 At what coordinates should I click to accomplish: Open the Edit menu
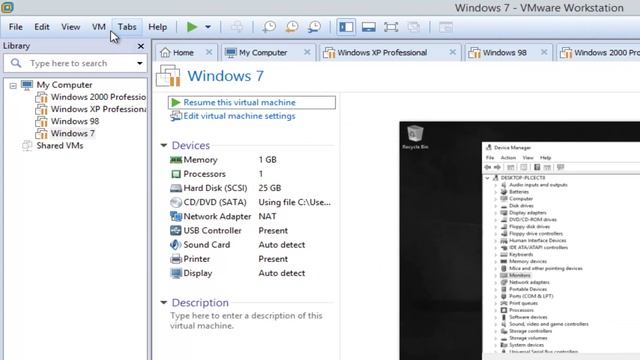[x=42, y=27]
